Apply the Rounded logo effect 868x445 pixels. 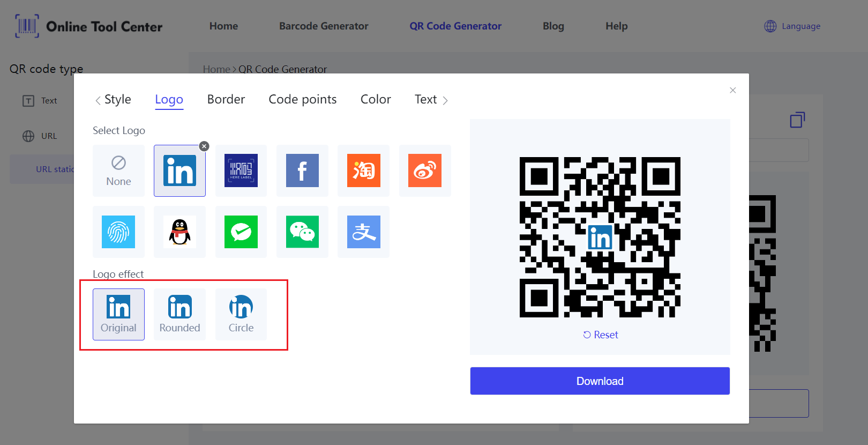tap(179, 314)
